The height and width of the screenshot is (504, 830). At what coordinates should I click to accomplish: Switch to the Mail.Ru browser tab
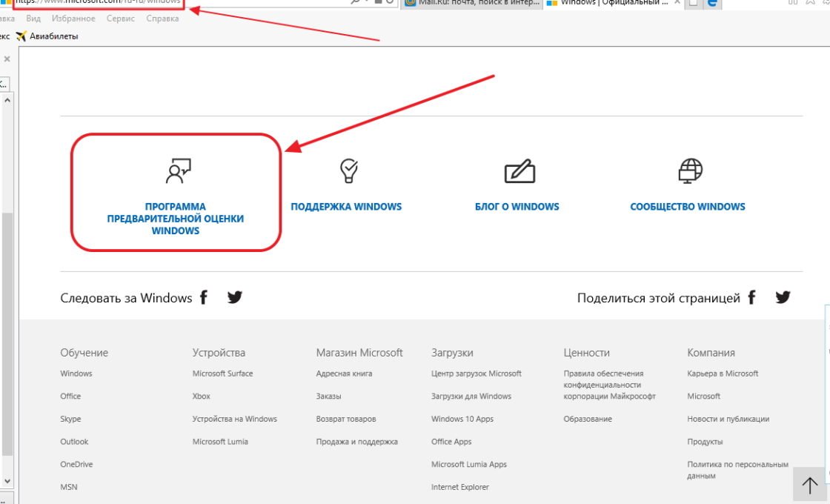pyautogui.click(x=471, y=3)
